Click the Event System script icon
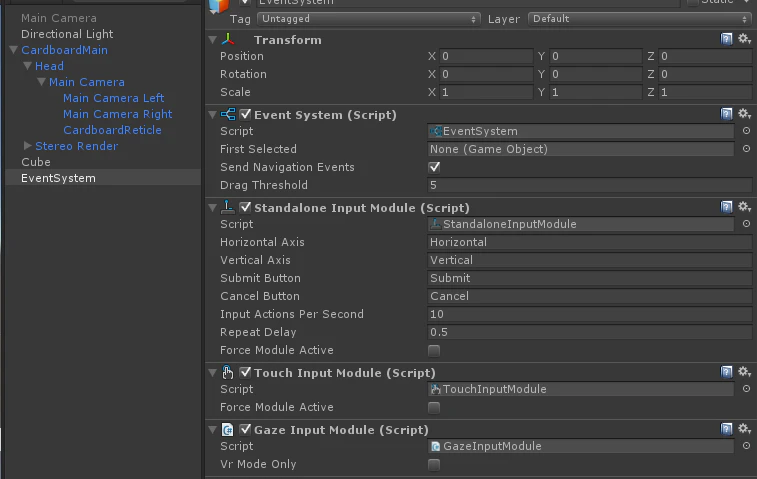The width and height of the screenshot is (757, 479). (228, 114)
